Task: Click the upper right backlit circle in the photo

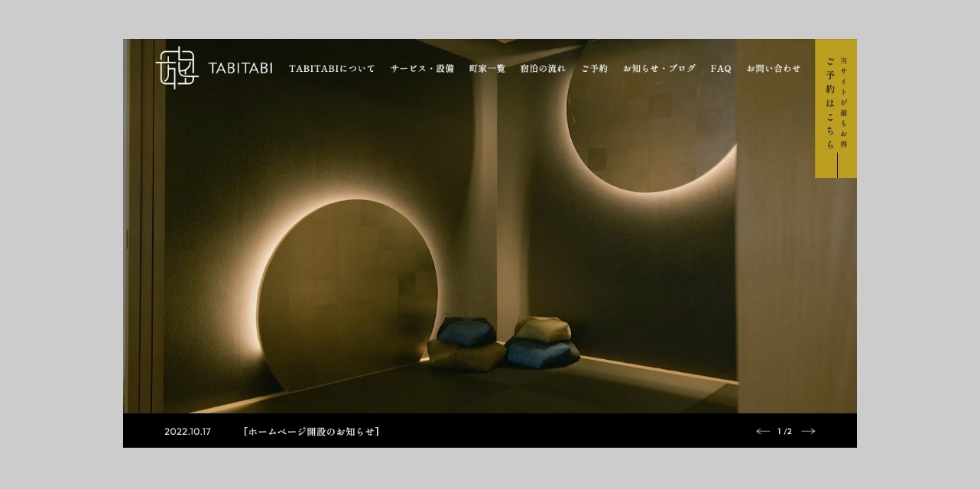Action: (651, 130)
